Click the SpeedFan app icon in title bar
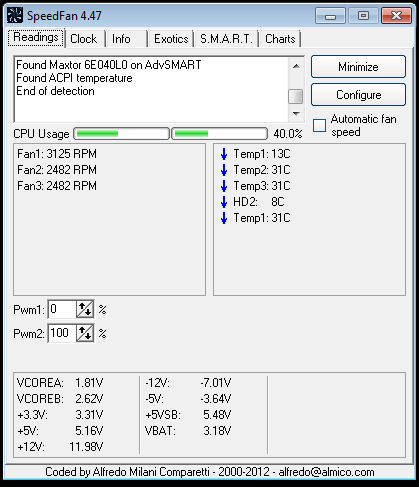Image resolution: width=419 pixels, height=487 pixels. [x=15, y=16]
